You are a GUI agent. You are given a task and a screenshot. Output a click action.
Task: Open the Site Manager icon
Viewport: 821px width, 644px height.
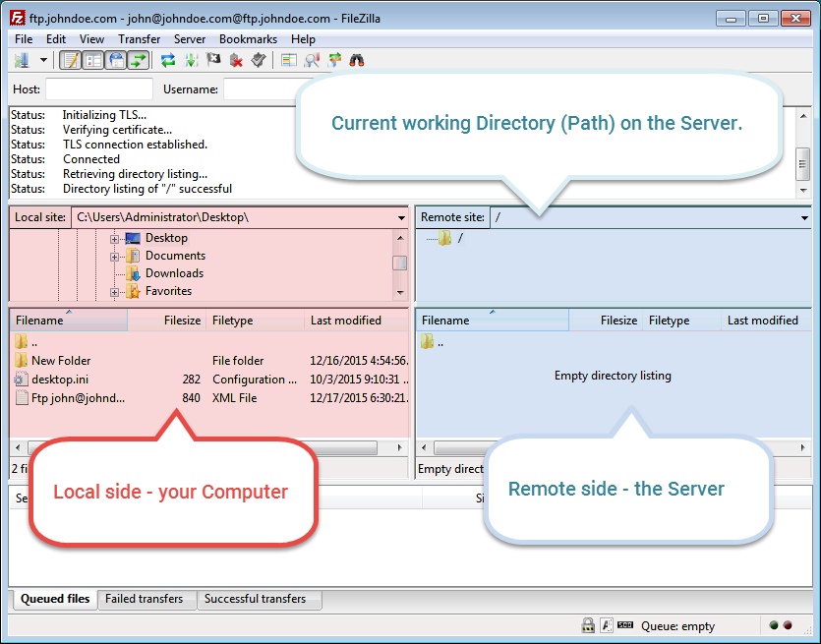click(x=22, y=61)
